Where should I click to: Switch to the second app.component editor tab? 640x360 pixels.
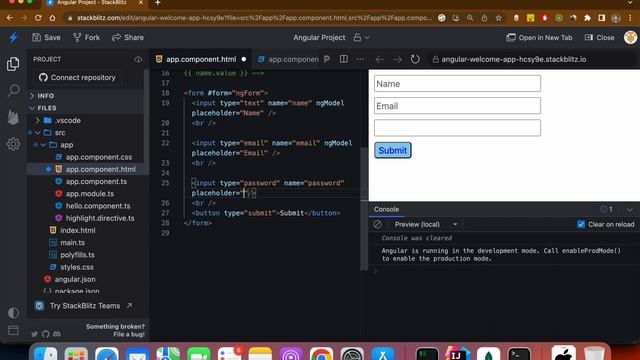click(288, 60)
